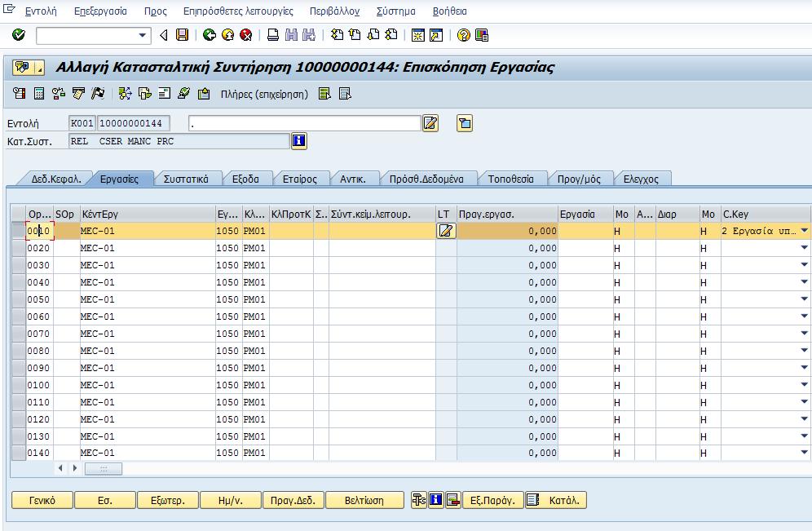This screenshot has width=812, height=531.
Task: Click the clipboard icon before Πλήρες label
Action: [x=204, y=94]
